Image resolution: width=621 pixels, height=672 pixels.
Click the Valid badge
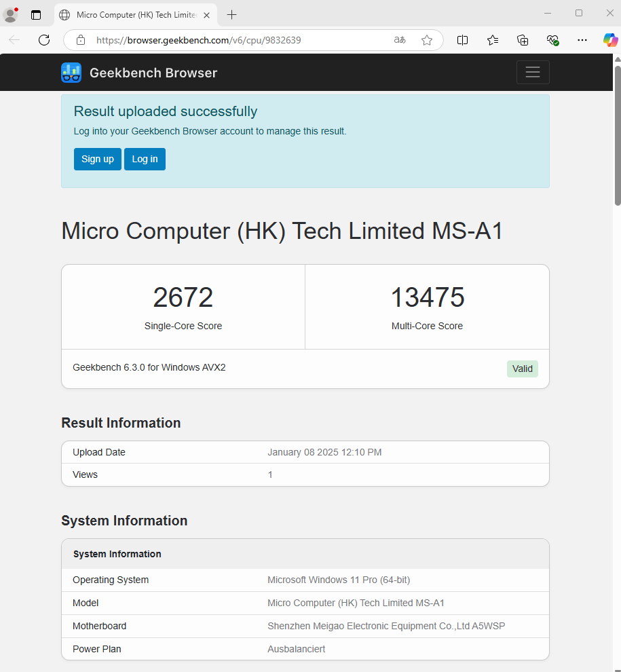(523, 369)
